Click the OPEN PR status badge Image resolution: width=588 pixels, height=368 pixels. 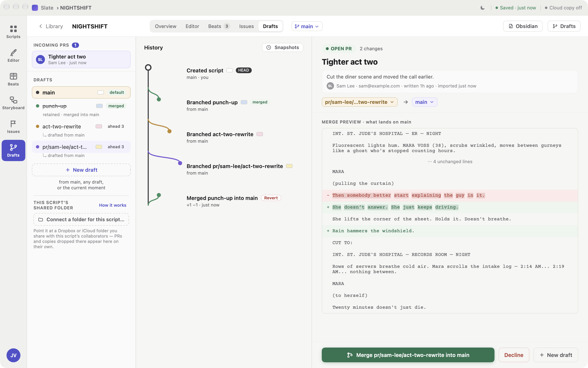[x=339, y=49]
